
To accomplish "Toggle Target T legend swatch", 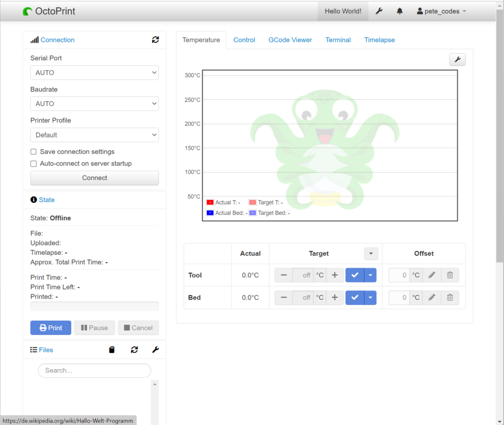I will [252, 202].
